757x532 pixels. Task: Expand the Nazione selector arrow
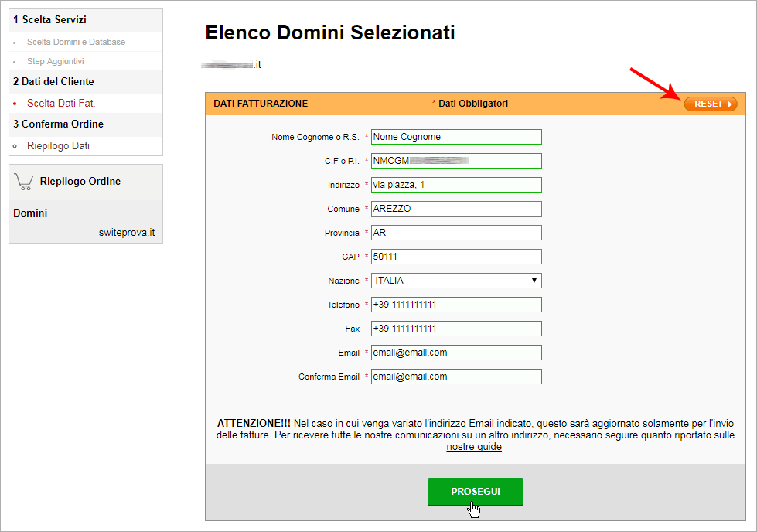(x=536, y=280)
